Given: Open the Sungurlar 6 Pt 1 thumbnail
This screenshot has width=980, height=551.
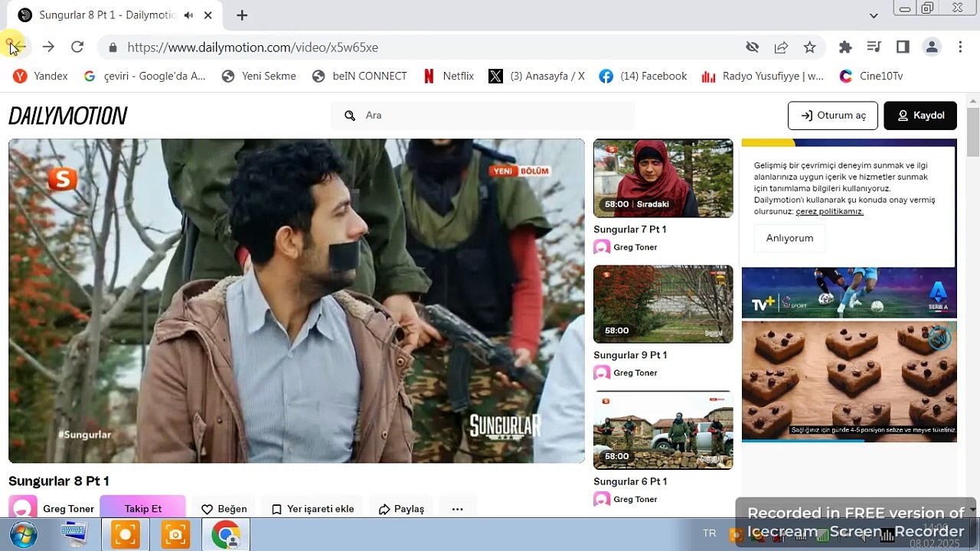Looking at the screenshot, I should (663, 430).
